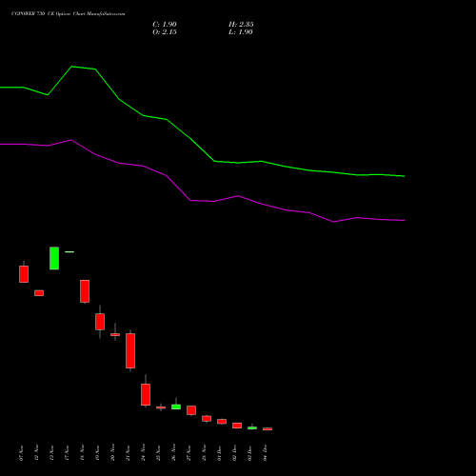The height and width of the screenshot is (476, 476).
Task: Click the 18 Nov date label on the axis
Action: [x=82, y=453]
